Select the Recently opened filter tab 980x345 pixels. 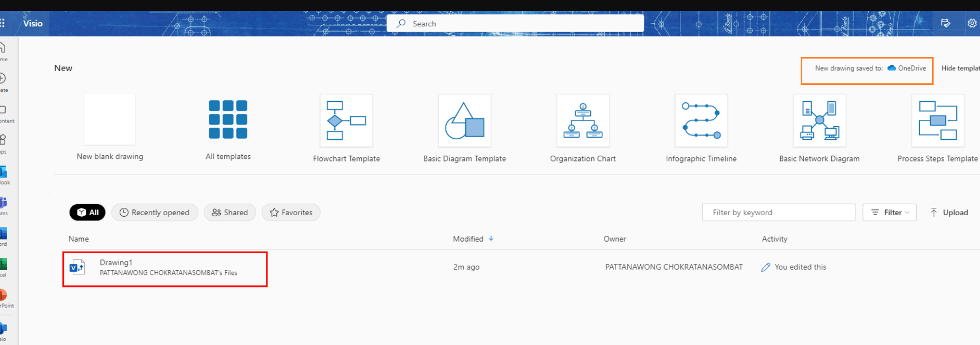155,213
